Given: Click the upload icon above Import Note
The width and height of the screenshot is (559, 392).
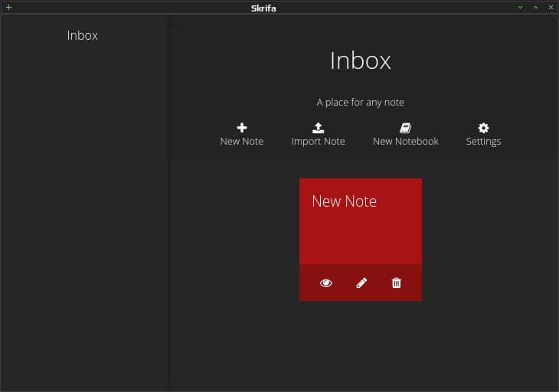Looking at the screenshot, I should point(318,128).
